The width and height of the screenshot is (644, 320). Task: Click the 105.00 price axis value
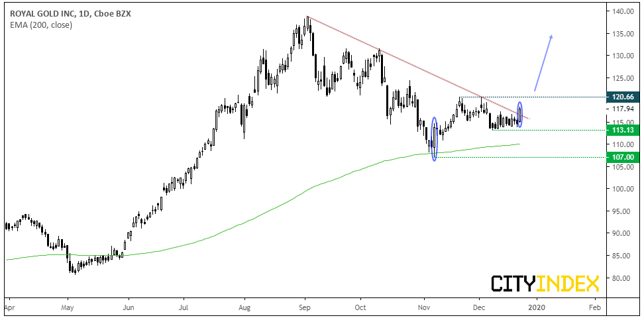pyautogui.click(x=622, y=167)
